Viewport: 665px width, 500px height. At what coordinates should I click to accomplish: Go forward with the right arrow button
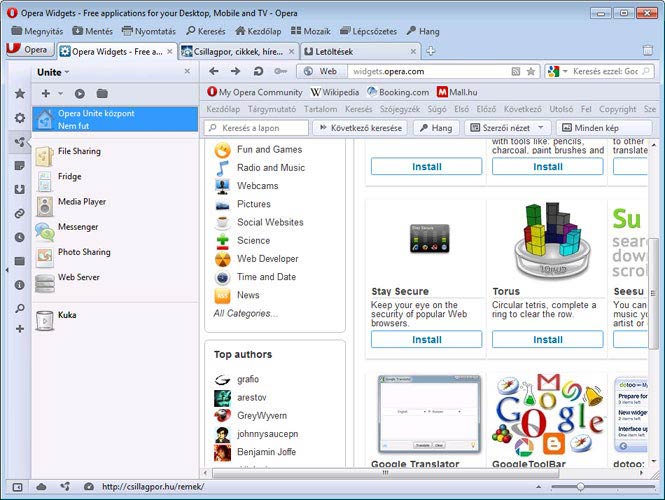(235, 71)
